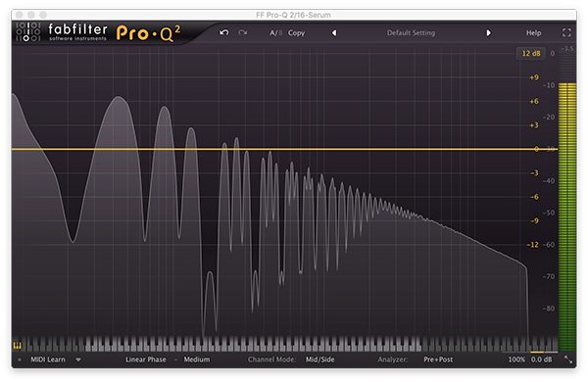Toggle the piano keyboard display icon
Screen dimensions: 588x382
coord(18,345)
